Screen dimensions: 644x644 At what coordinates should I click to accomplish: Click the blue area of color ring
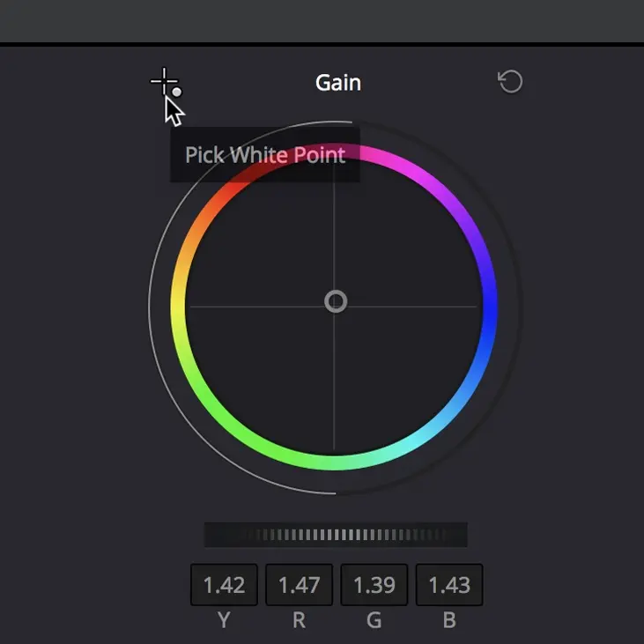tap(490, 312)
